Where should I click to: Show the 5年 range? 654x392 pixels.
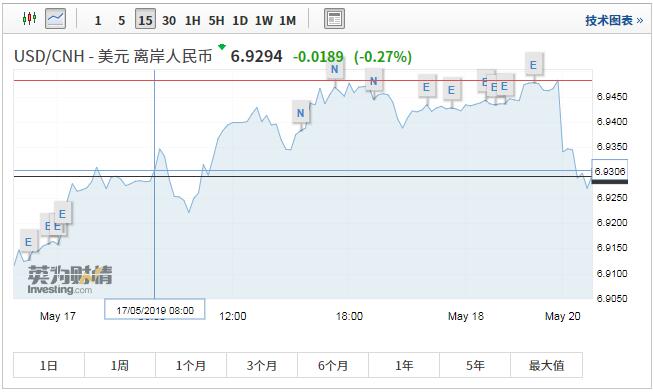475,365
